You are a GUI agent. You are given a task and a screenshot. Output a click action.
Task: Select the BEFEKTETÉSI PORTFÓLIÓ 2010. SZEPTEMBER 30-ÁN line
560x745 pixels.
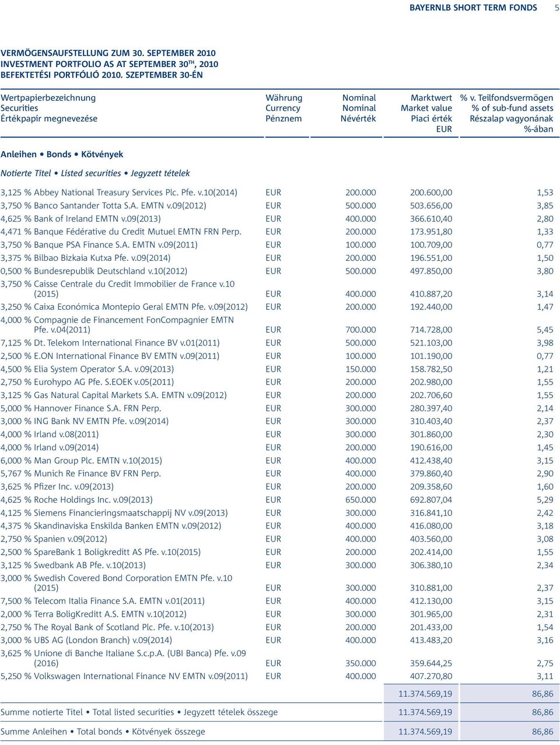pos(102,75)
